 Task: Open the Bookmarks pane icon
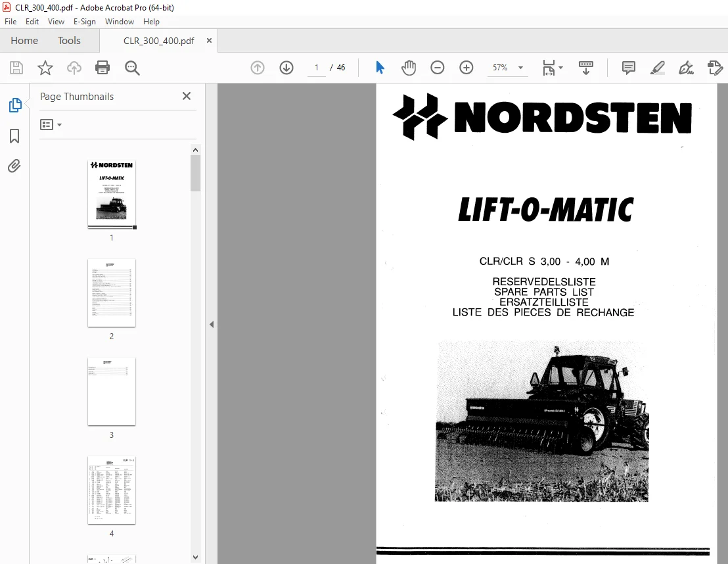click(x=14, y=136)
